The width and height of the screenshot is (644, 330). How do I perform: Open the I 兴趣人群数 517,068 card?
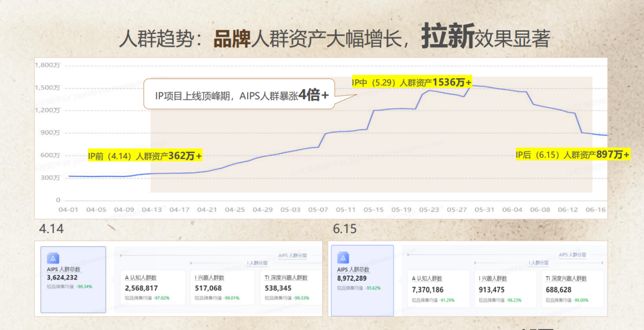(x=223, y=287)
